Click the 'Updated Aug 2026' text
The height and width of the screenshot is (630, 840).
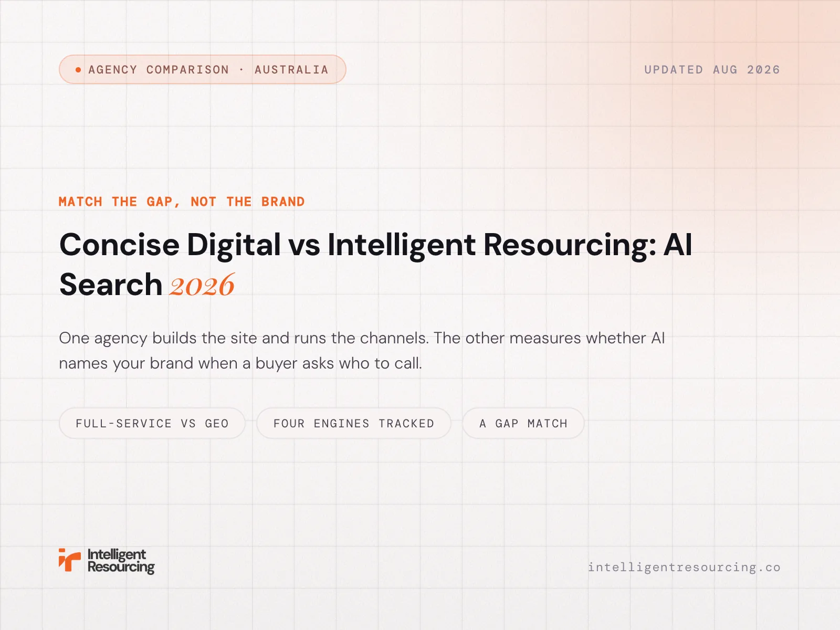click(712, 70)
